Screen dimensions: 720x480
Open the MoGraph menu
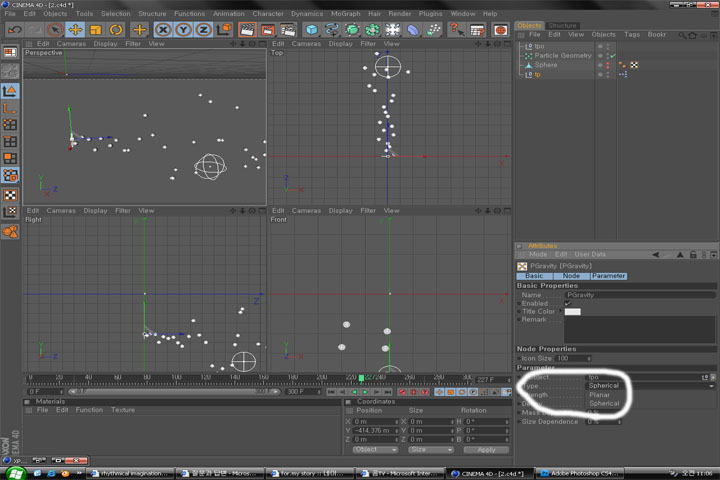tap(345, 14)
